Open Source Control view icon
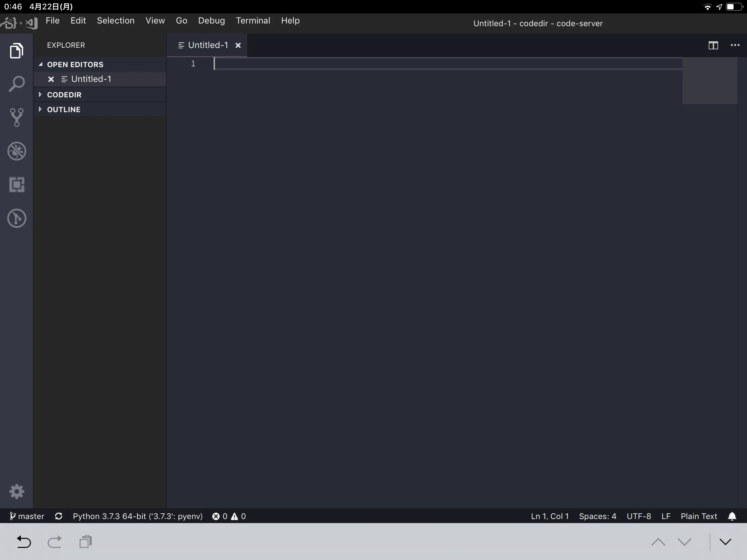 16,117
